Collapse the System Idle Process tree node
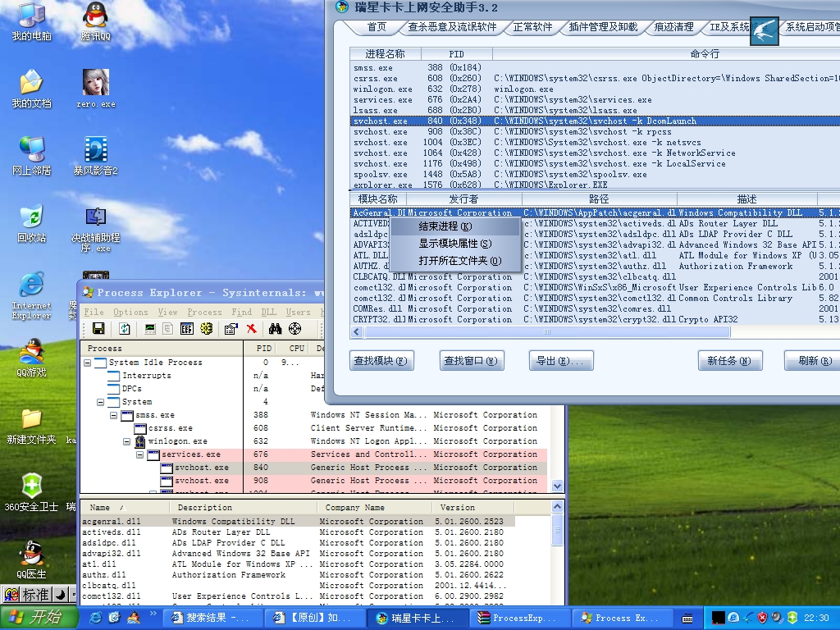840x630 pixels. click(88, 363)
